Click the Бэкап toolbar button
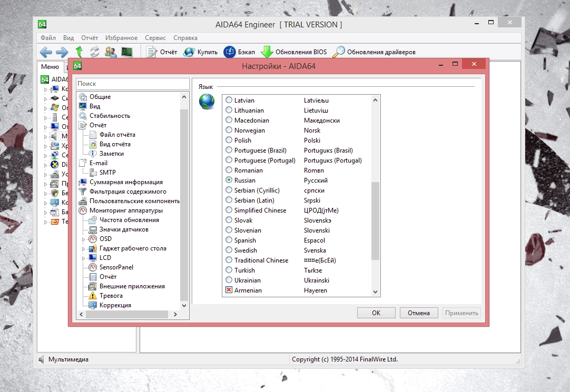The width and height of the screenshot is (570, 392). point(239,52)
